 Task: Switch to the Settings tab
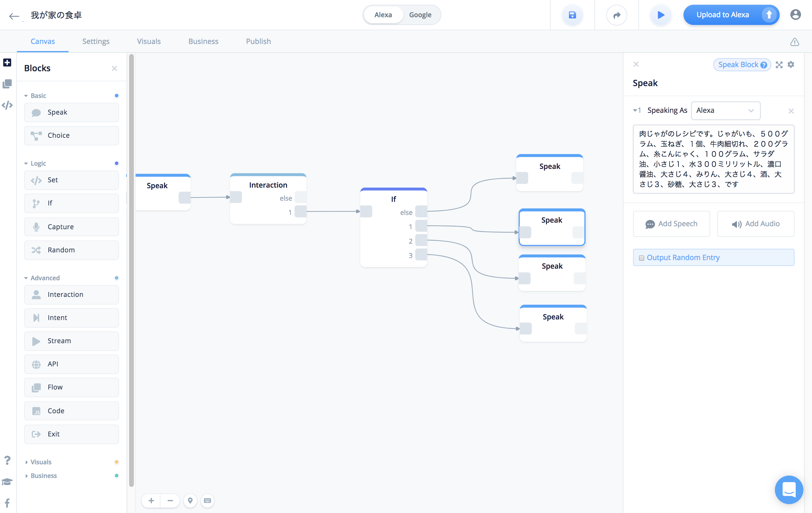pyautogui.click(x=96, y=41)
